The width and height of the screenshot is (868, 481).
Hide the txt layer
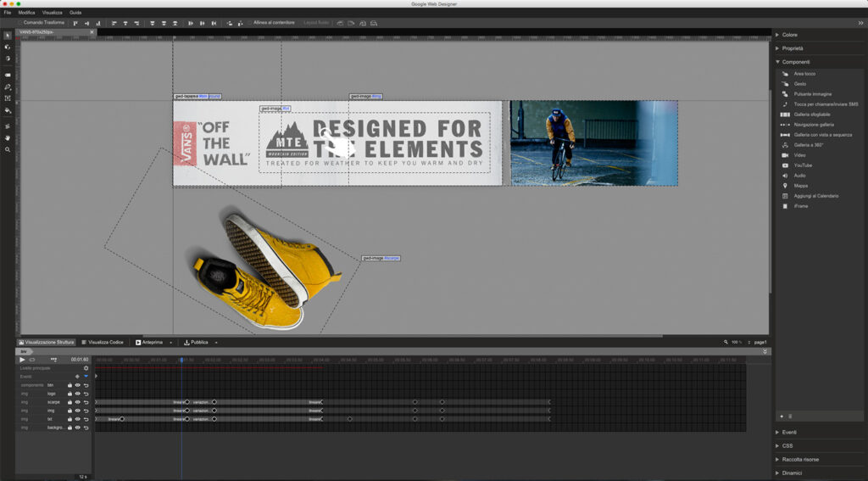point(77,419)
